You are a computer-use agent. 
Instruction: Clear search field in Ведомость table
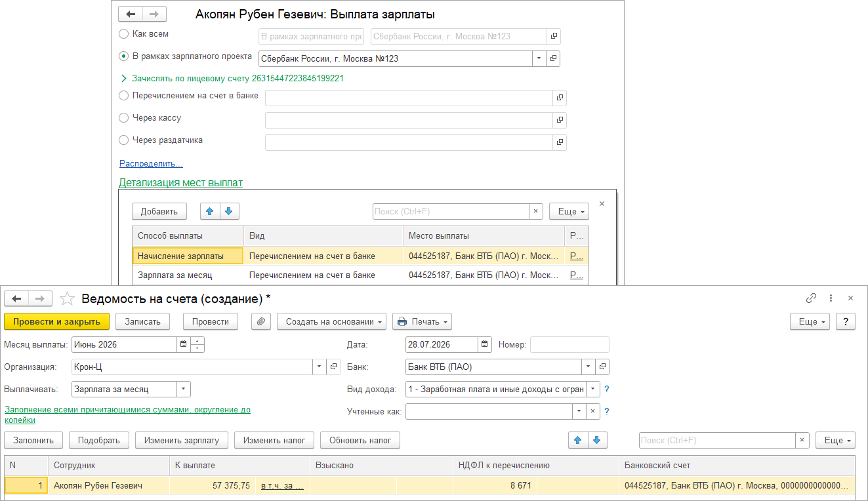[802, 440]
